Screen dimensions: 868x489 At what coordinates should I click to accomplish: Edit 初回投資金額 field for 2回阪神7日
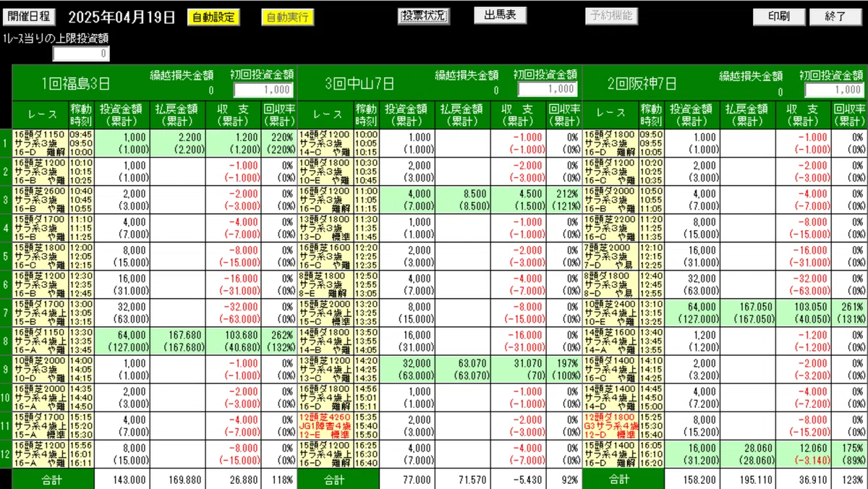tap(835, 90)
